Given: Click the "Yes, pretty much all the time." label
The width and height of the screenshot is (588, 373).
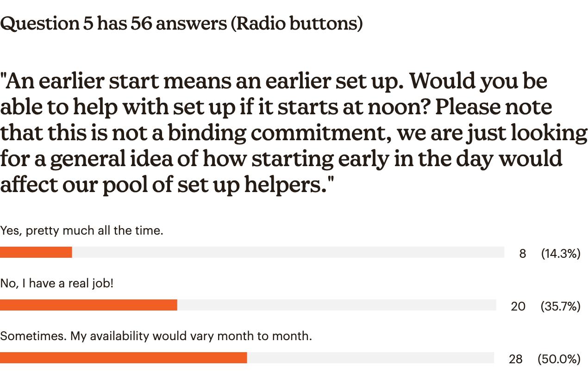Looking at the screenshot, I should [x=81, y=230].
